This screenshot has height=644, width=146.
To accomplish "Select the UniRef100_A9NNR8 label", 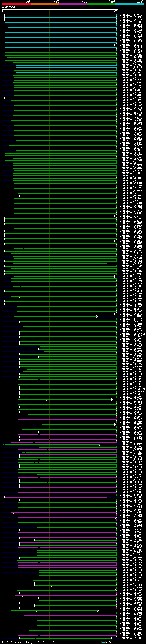I will point(131,72).
